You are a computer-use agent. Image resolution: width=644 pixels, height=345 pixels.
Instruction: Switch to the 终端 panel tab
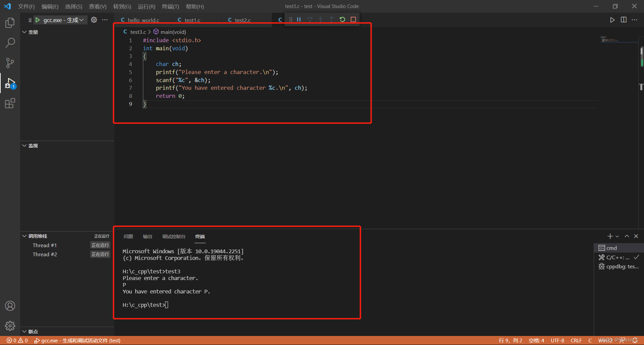coord(200,236)
